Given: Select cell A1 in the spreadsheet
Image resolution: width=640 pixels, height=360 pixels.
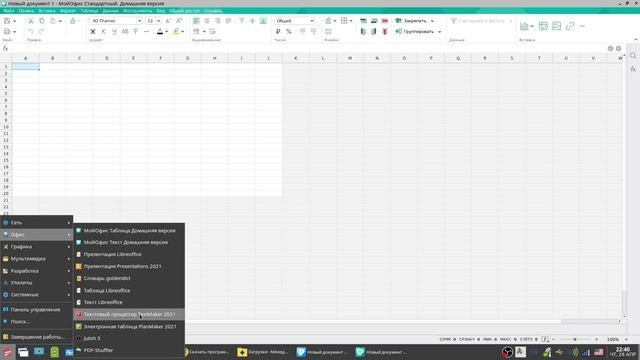Looking at the screenshot, I should (26, 67).
